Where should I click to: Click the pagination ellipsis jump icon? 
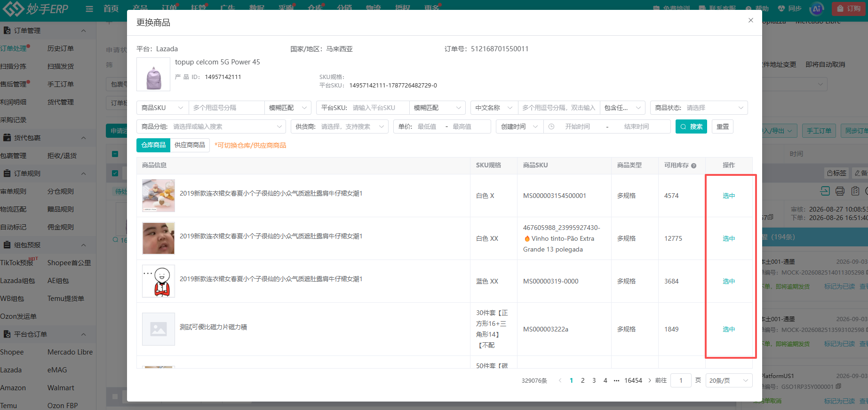click(x=616, y=380)
